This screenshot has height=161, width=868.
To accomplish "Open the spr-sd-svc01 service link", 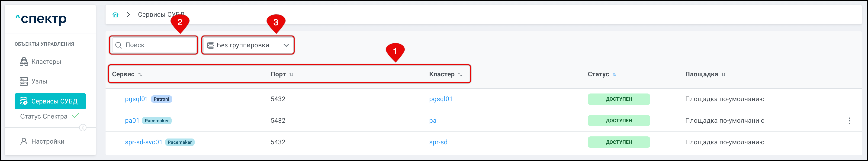I will tap(144, 142).
